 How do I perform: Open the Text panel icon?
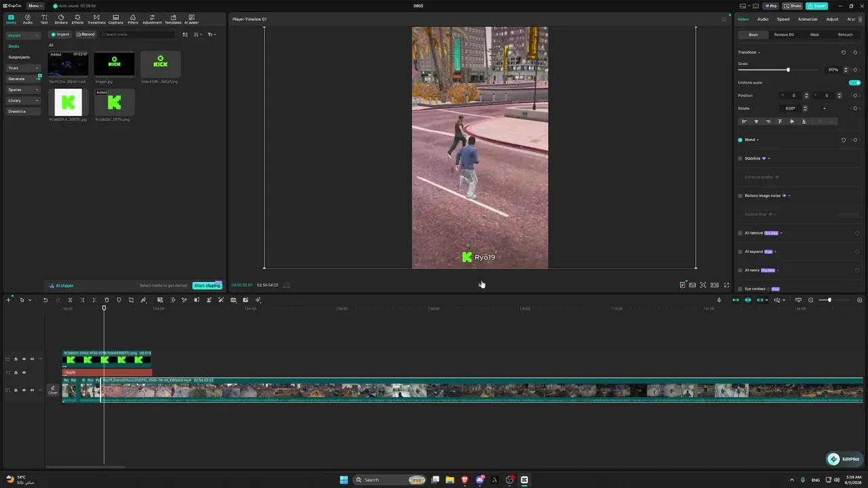pyautogui.click(x=44, y=19)
